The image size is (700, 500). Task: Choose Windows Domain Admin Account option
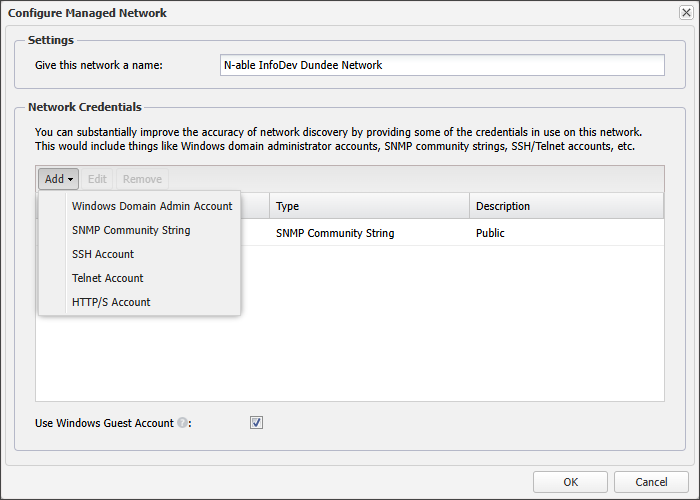pos(152,206)
